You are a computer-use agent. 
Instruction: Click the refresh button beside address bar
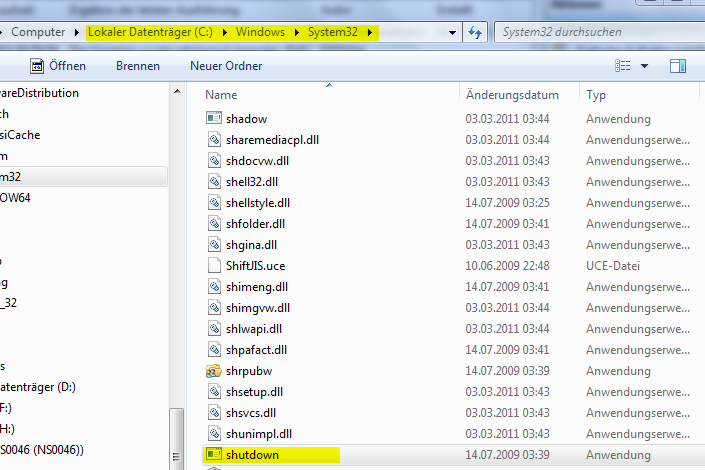[x=475, y=32]
